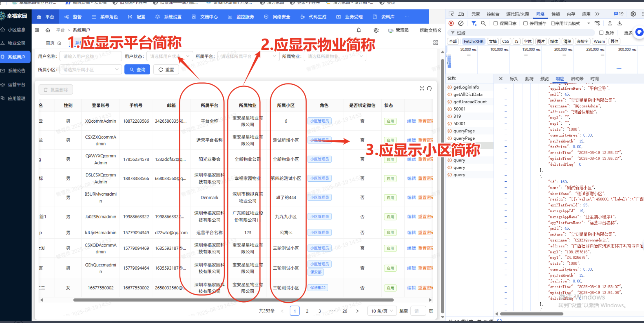Open the notification bell in the header

(359, 30)
